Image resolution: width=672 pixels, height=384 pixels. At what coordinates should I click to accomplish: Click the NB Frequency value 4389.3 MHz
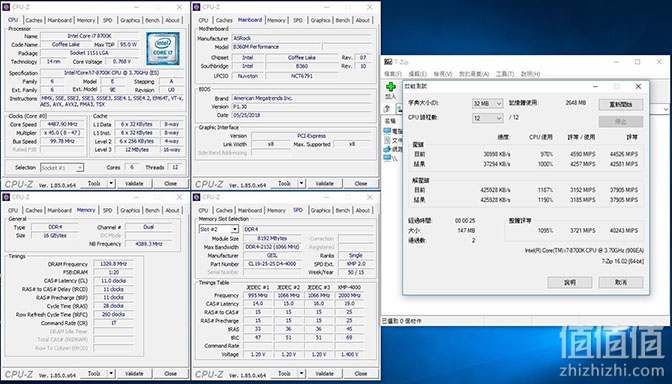tap(149, 244)
